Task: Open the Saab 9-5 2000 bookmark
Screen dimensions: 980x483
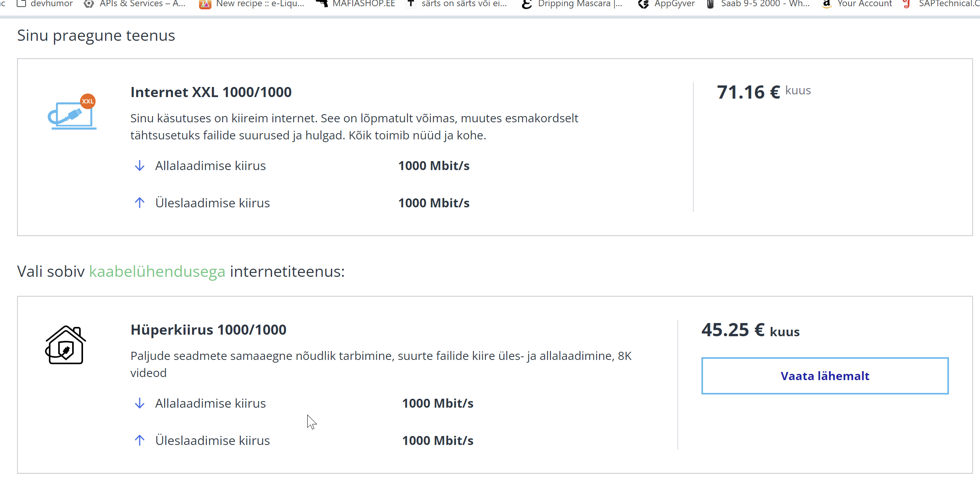Action: [x=758, y=4]
